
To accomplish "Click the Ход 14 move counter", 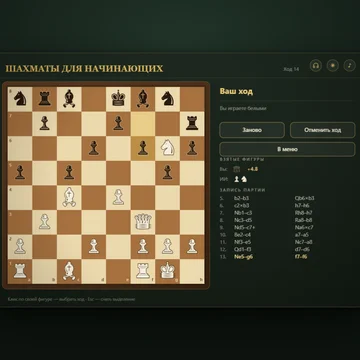I will point(291,69).
